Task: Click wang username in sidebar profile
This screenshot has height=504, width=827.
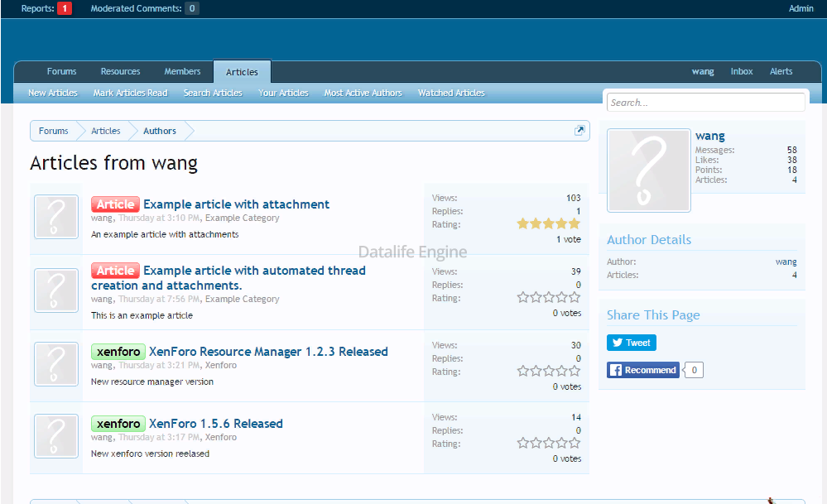Action: [710, 136]
